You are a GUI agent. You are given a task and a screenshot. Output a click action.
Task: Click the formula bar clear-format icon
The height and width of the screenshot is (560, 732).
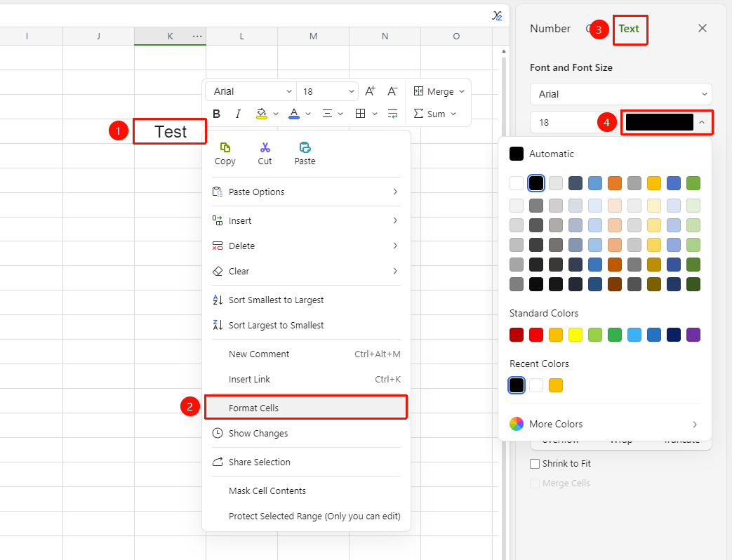click(x=497, y=16)
